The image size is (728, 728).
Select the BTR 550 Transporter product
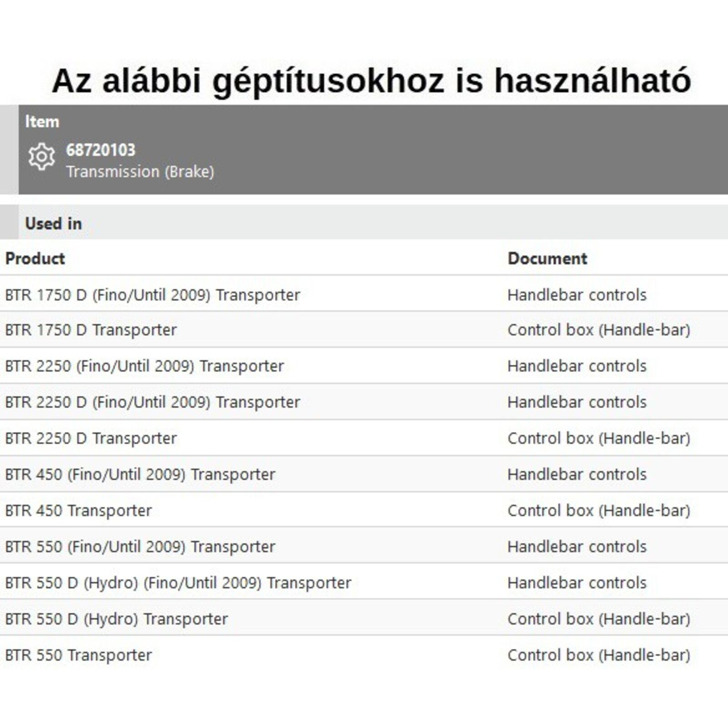78,655
